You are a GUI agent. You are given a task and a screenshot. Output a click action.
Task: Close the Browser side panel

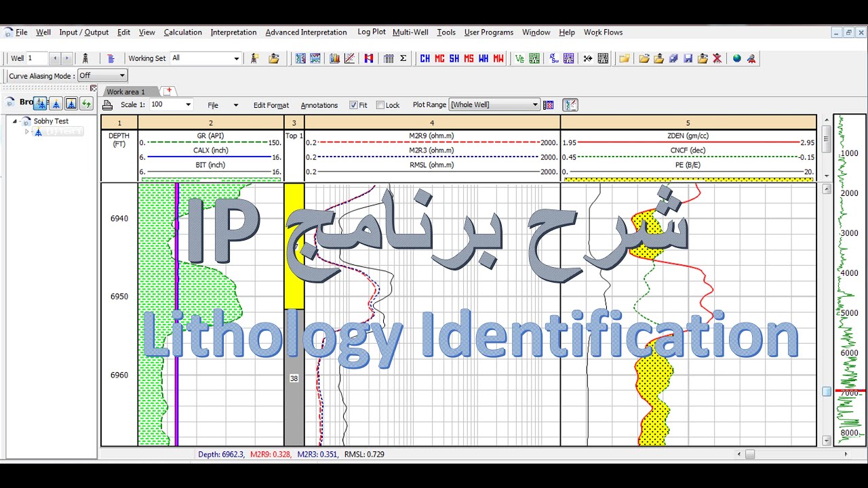pos(93,88)
